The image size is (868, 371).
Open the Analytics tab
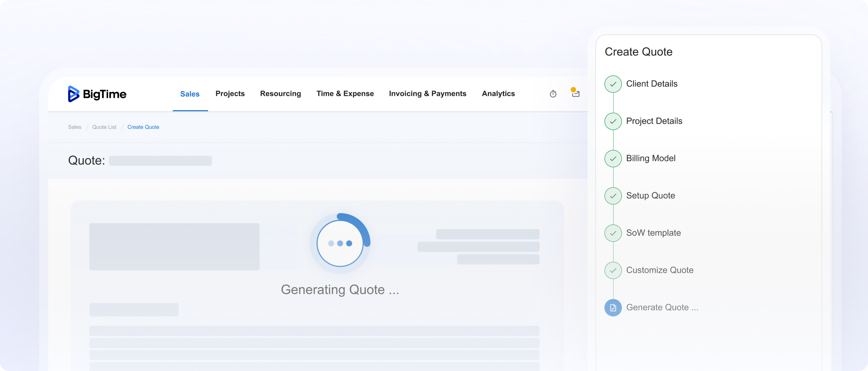[x=498, y=94]
